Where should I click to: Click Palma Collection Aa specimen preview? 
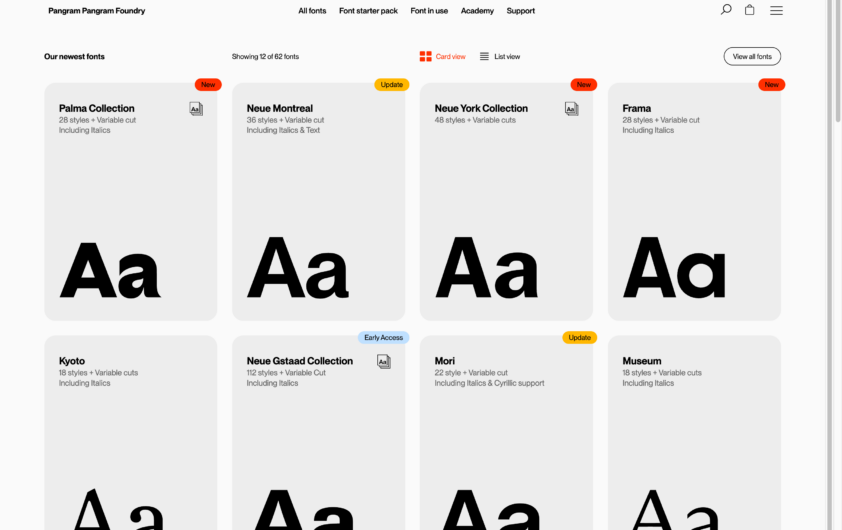click(x=110, y=270)
